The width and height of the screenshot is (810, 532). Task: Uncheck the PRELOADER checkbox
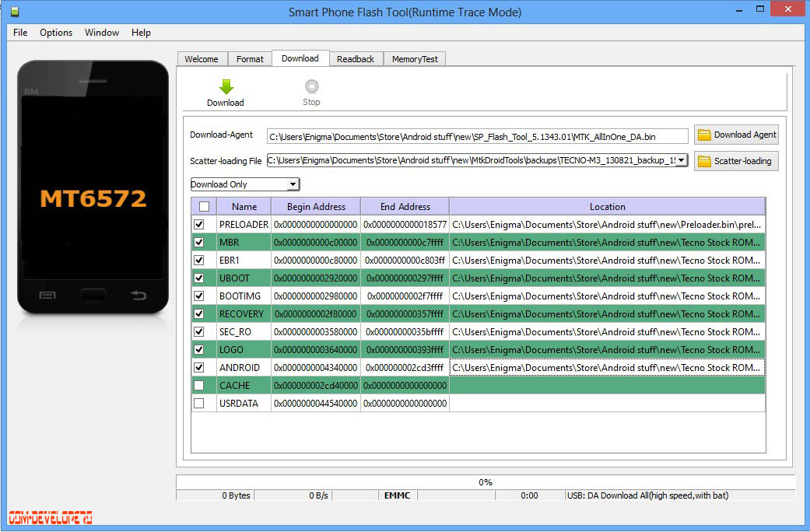(199, 225)
